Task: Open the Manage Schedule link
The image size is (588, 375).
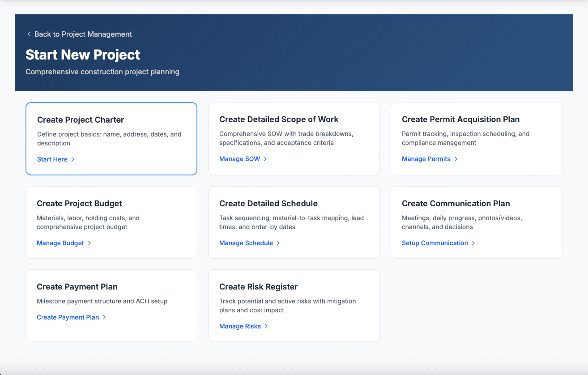Action: tap(246, 243)
